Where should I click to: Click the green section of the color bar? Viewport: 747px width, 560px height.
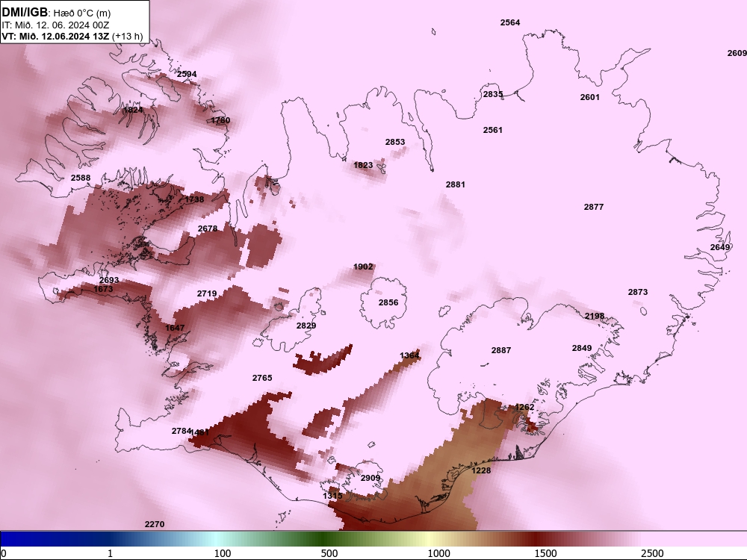pos(324,539)
